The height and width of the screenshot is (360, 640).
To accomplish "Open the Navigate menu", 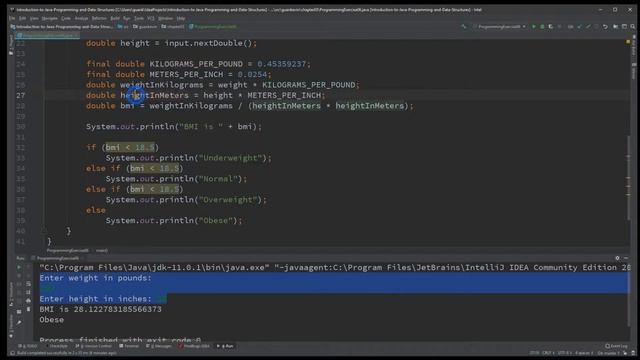I will coord(49,18).
